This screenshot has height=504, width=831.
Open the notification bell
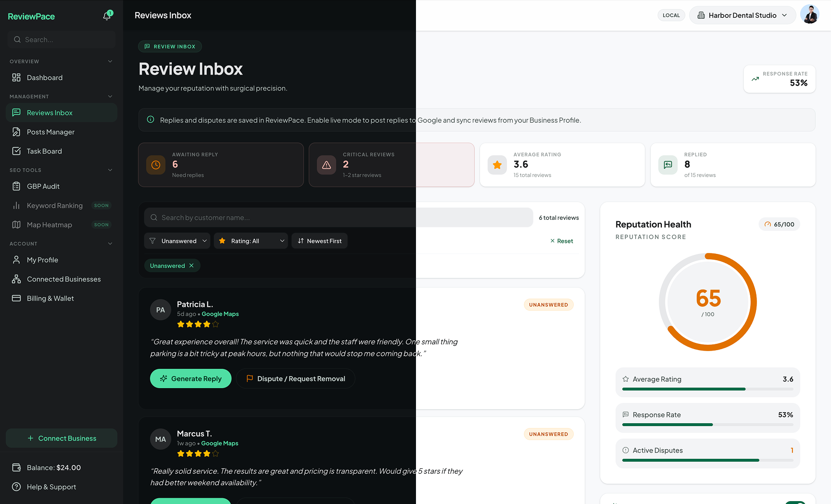tap(107, 15)
